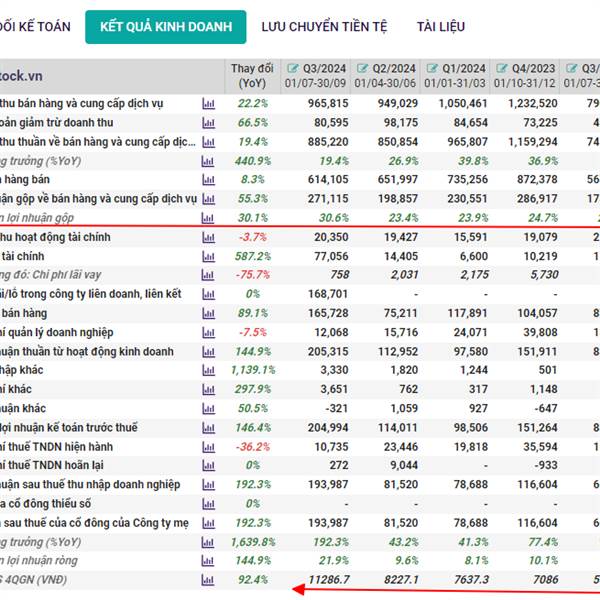Image resolution: width=600 pixels, height=600 pixels.
Task: Open chart icon for 4QGN (VNĐ) row
Action: tap(208, 580)
